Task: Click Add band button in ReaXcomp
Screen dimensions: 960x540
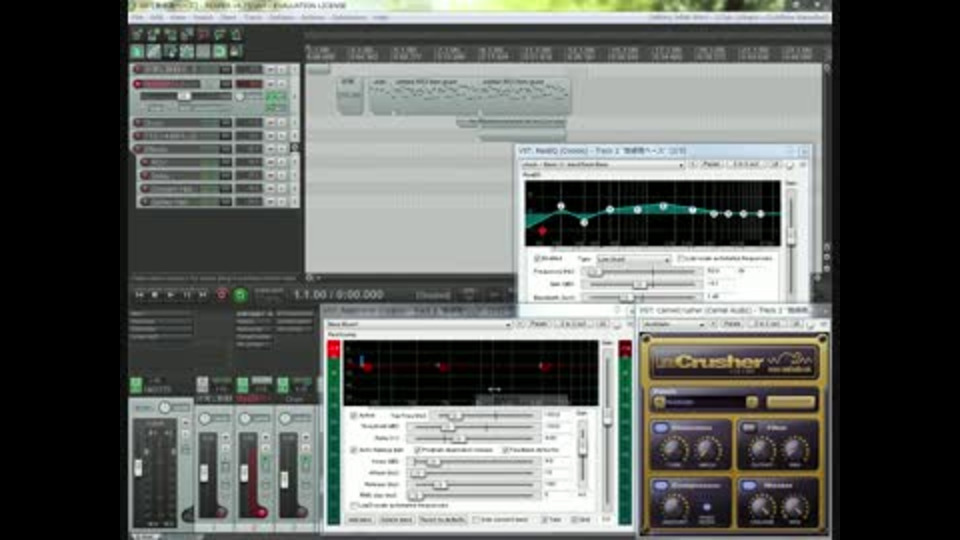Action: click(359, 520)
